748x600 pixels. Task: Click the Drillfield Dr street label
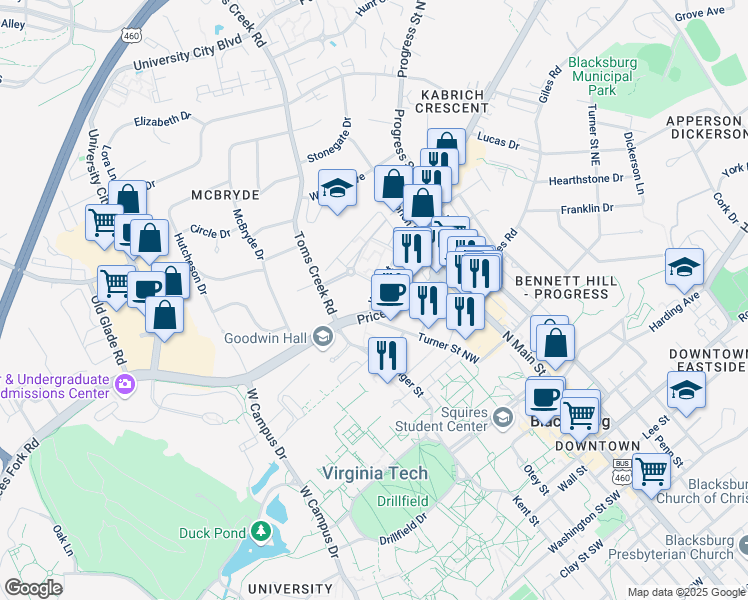click(x=403, y=529)
